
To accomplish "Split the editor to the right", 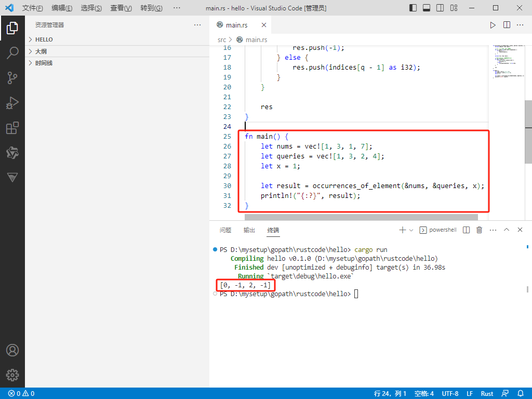I will tap(507, 25).
